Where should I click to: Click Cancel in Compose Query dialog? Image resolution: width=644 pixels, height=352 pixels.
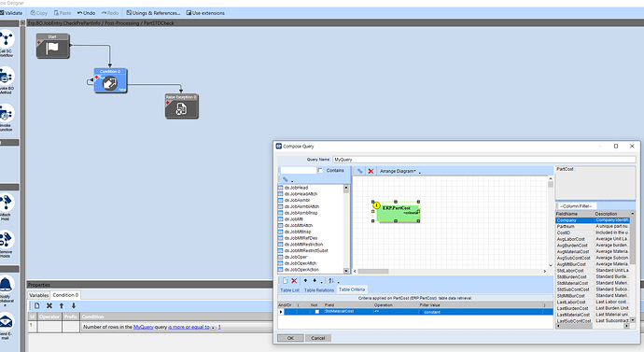318,338
